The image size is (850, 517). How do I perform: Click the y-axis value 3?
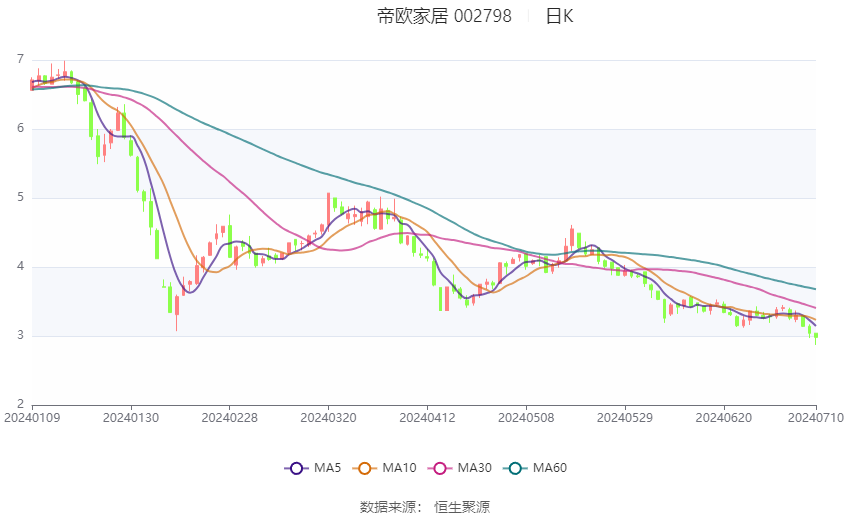21,335
